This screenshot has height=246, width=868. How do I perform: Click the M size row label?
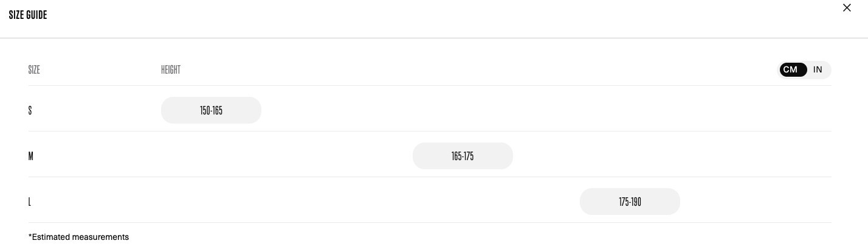tap(30, 156)
